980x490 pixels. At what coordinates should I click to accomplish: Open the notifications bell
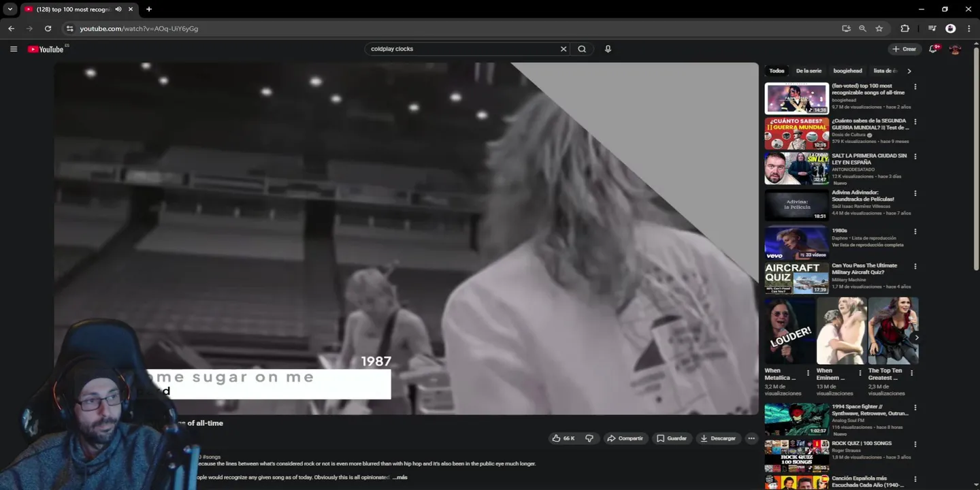[933, 49]
